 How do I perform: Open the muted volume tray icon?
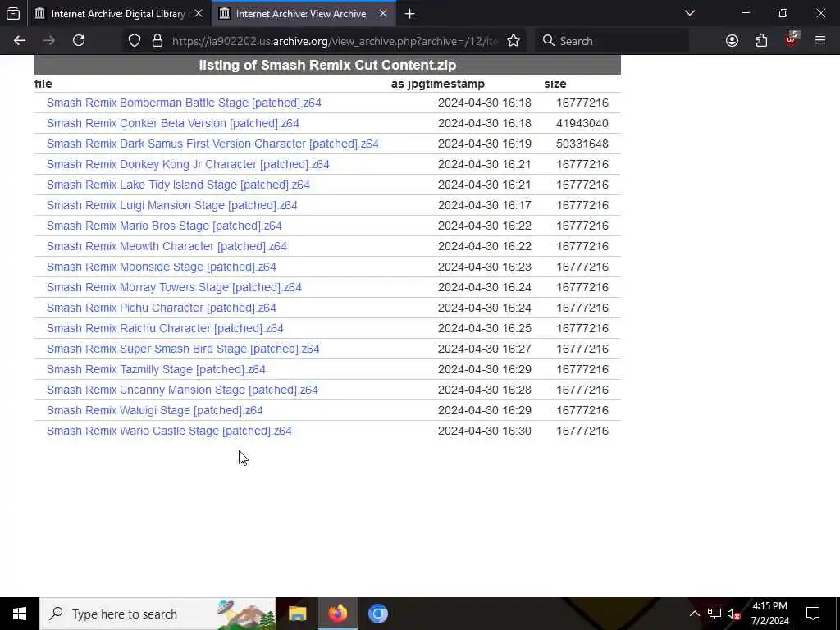pyautogui.click(x=733, y=614)
